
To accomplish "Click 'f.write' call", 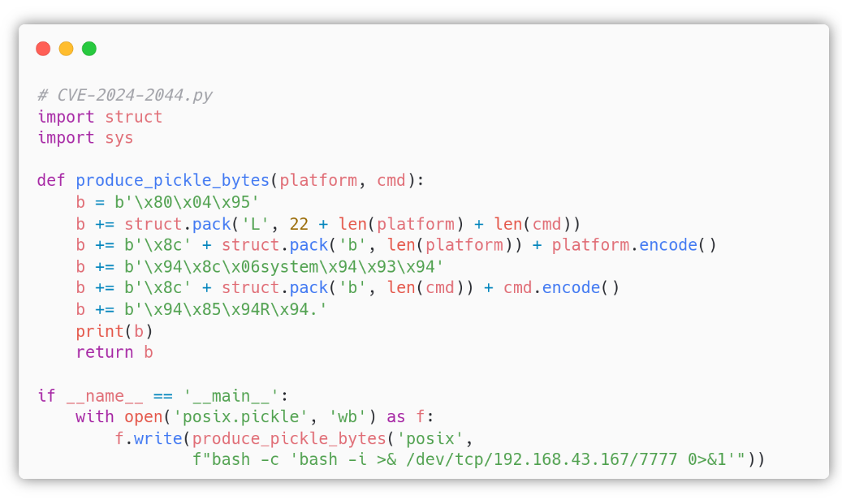I will (x=149, y=438).
